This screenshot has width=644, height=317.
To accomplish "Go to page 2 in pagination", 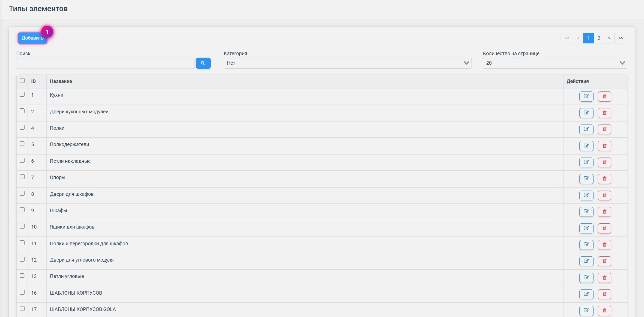I will pos(599,38).
